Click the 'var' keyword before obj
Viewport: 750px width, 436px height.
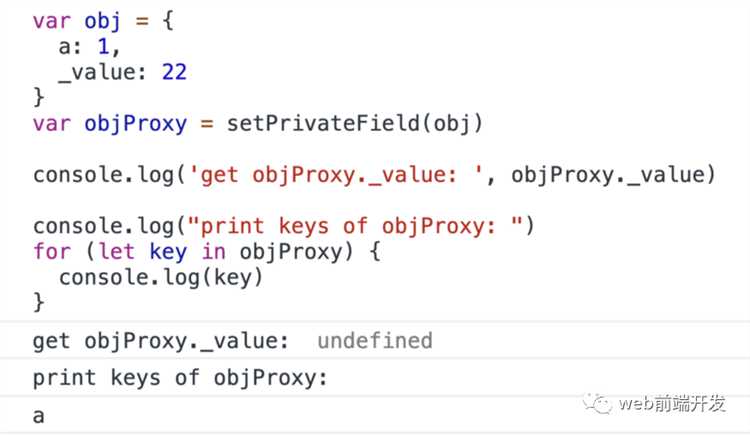pos(52,22)
